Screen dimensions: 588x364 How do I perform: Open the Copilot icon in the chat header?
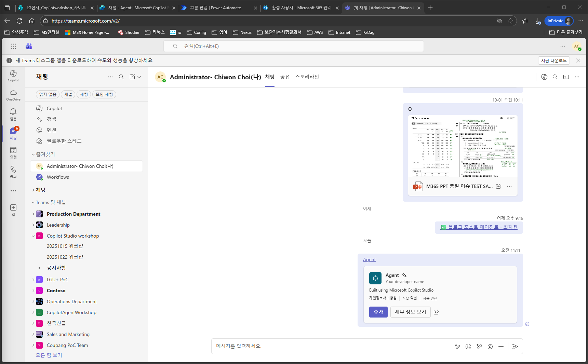[x=544, y=77]
